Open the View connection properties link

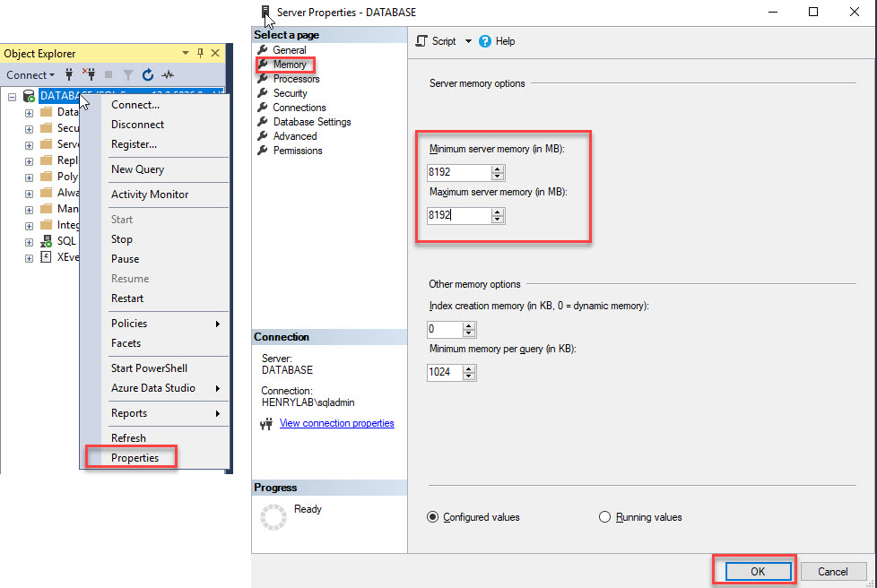(x=336, y=423)
